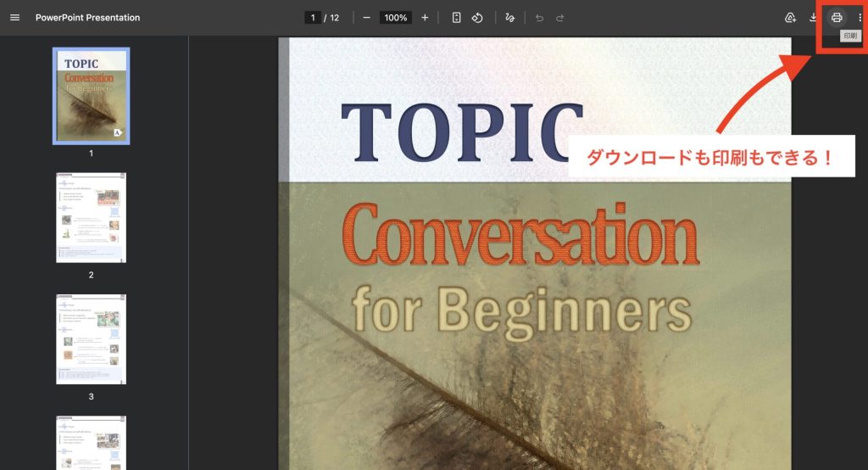Image resolution: width=868 pixels, height=470 pixels.
Task: Print the document with printer icon
Action: click(x=837, y=18)
